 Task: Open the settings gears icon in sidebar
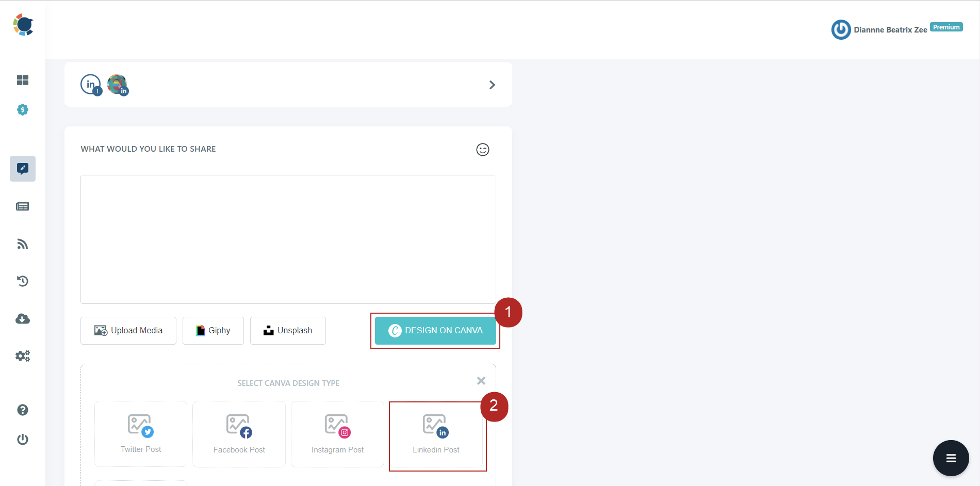23,356
